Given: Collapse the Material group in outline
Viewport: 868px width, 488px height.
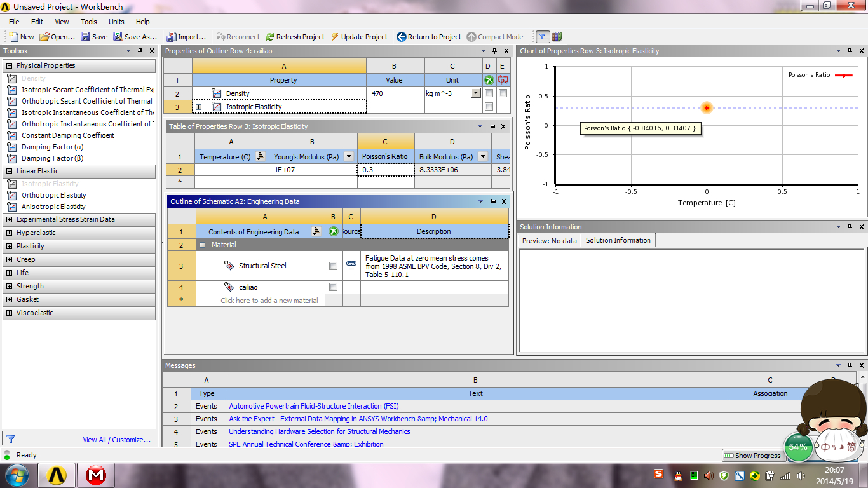Looking at the screenshot, I should (x=202, y=245).
